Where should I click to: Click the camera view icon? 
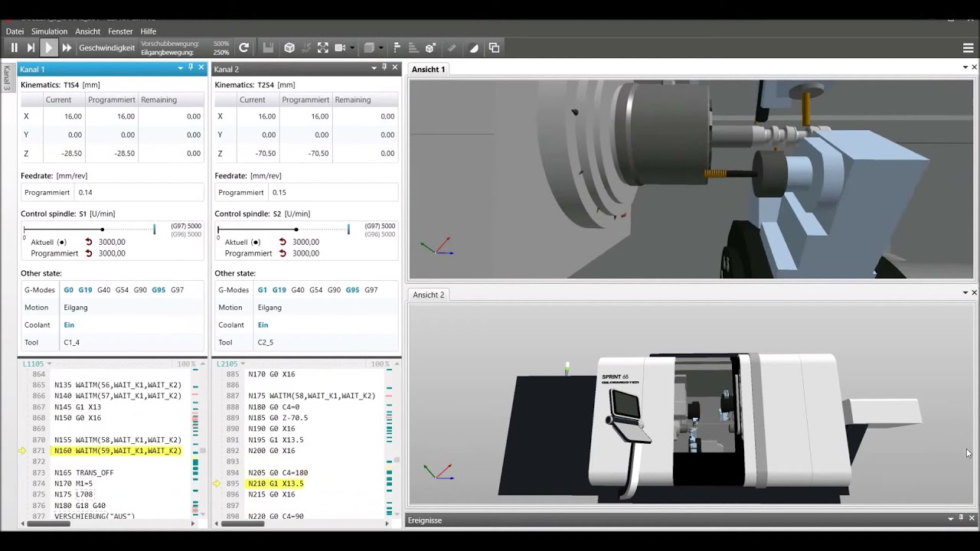coord(341,47)
